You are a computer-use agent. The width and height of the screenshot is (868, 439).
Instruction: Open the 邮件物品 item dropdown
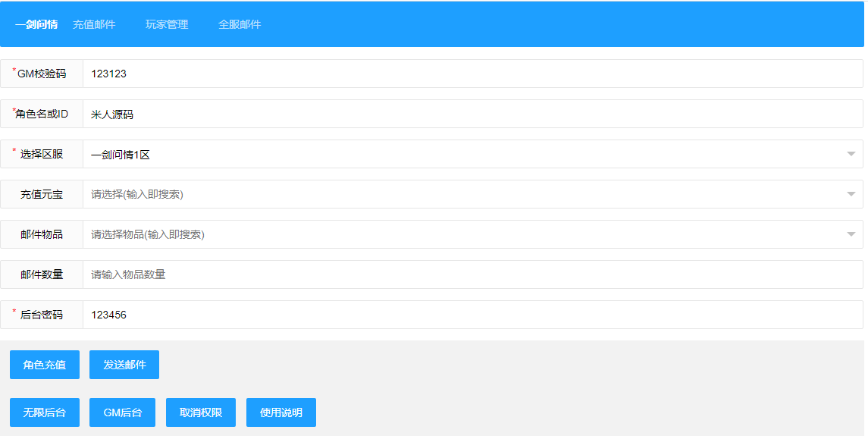tap(462, 234)
